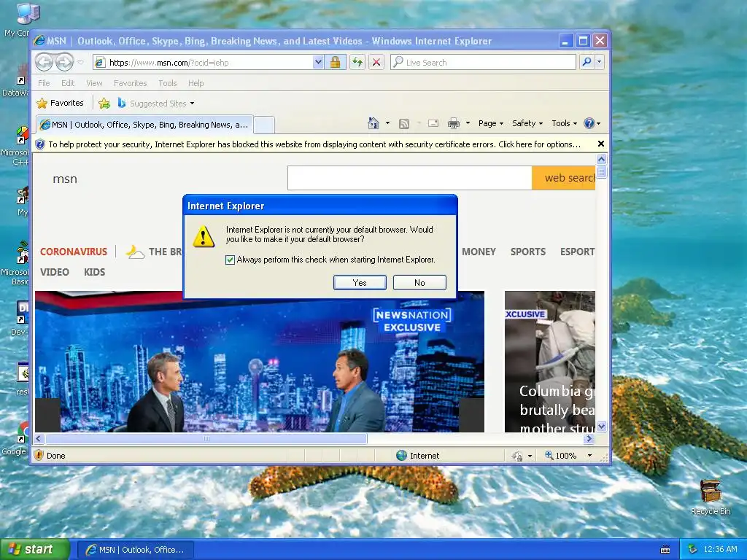Click the Help question mark icon
This screenshot has width=747, height=560.
click(x=589, y=123)
